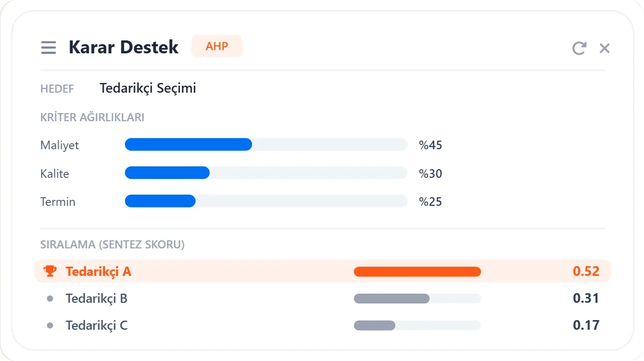Click the bullet dot next to Tedarikçi B
The image size is (644, 361).
(50, 298)
